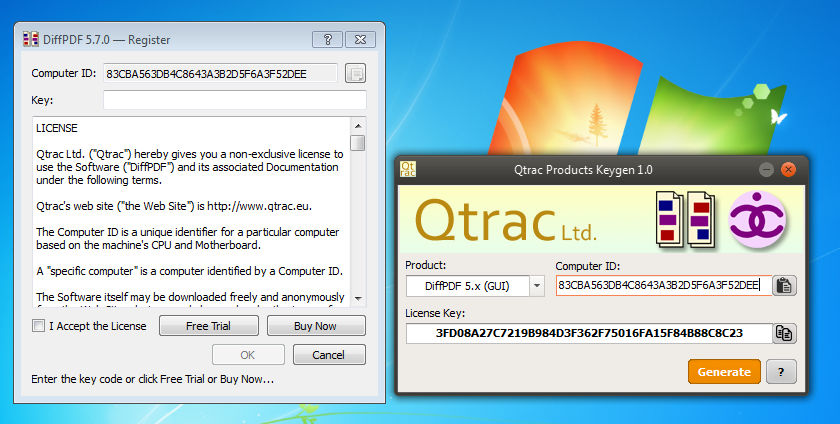
Task: Click the Computer ID field in Keygen
Action: (664, 286)
